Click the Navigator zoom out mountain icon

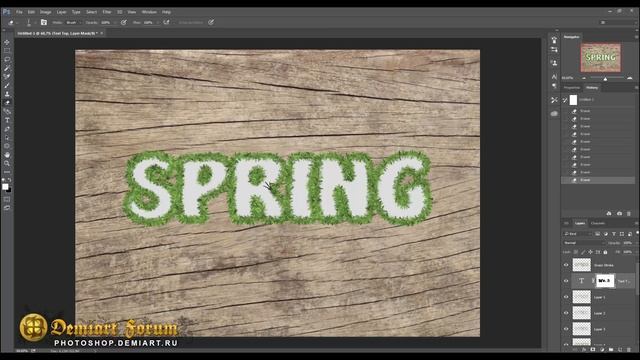coord(584,78)
